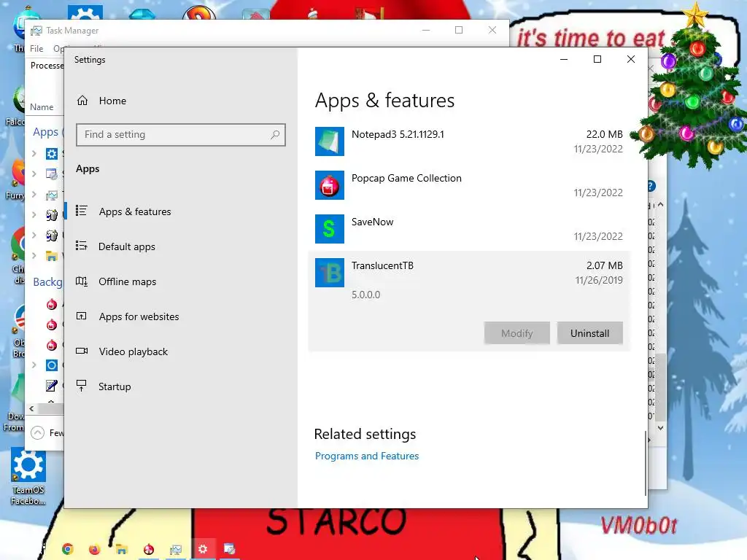The width and height of the screenshot is (747, 560).
Task: Uninstall TranslucentTB
Action: click(589, 333)
